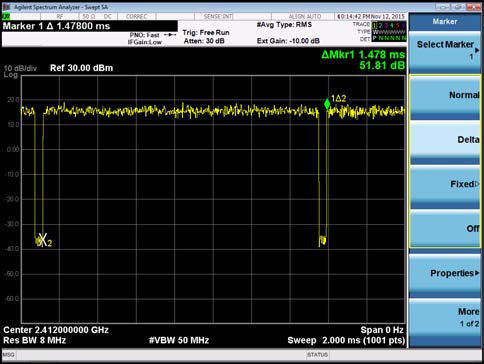Image resolution: width=484 pixels, height=364 pixels.
Task: Close the Spectrum Analyzer window
Action: click(x=473, y=7)
